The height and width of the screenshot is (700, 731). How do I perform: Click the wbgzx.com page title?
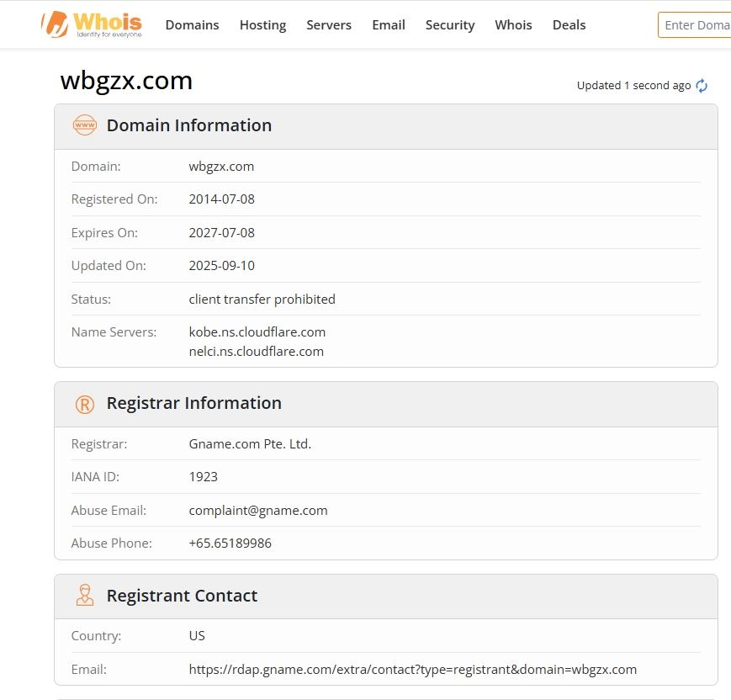[x=126, y=81]
